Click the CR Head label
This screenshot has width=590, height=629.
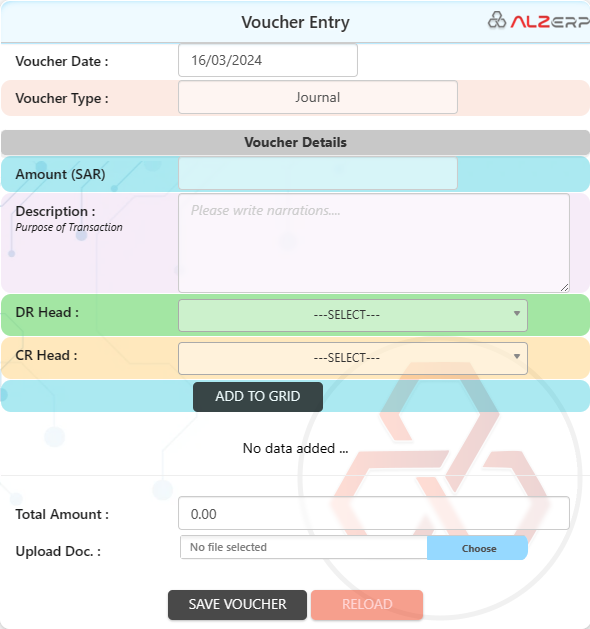pyautogui.click(x=46, y=355)
